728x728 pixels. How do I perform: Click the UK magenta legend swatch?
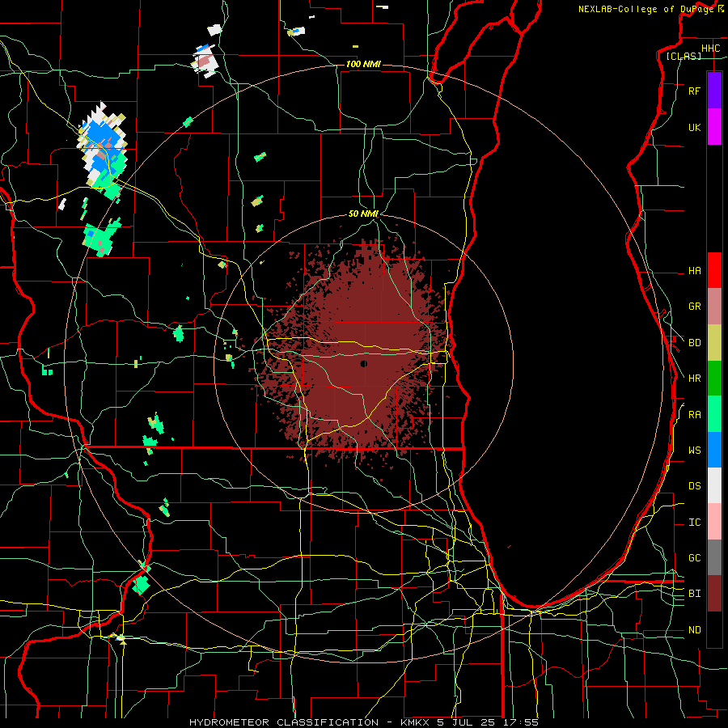[714, 127]
